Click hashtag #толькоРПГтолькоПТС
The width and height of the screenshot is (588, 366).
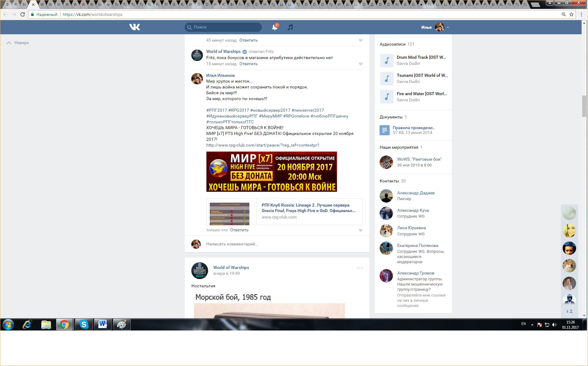[x=230, y=122]
